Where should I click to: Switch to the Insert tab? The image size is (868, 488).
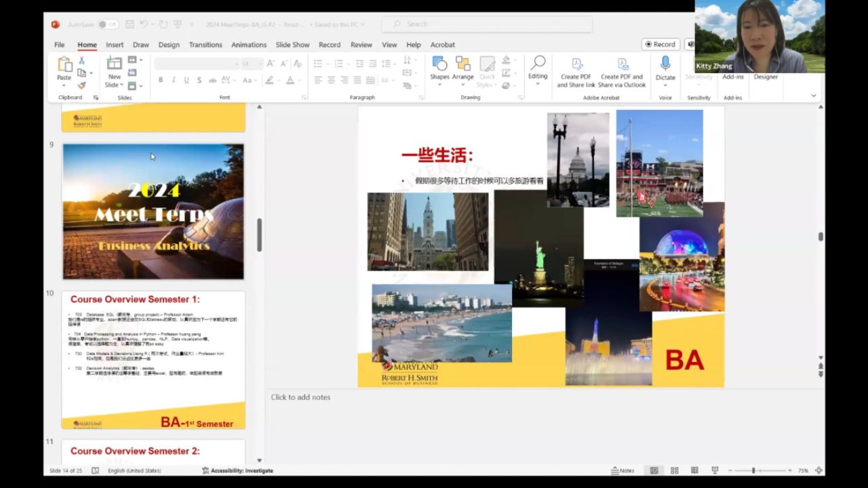point(115,45)
